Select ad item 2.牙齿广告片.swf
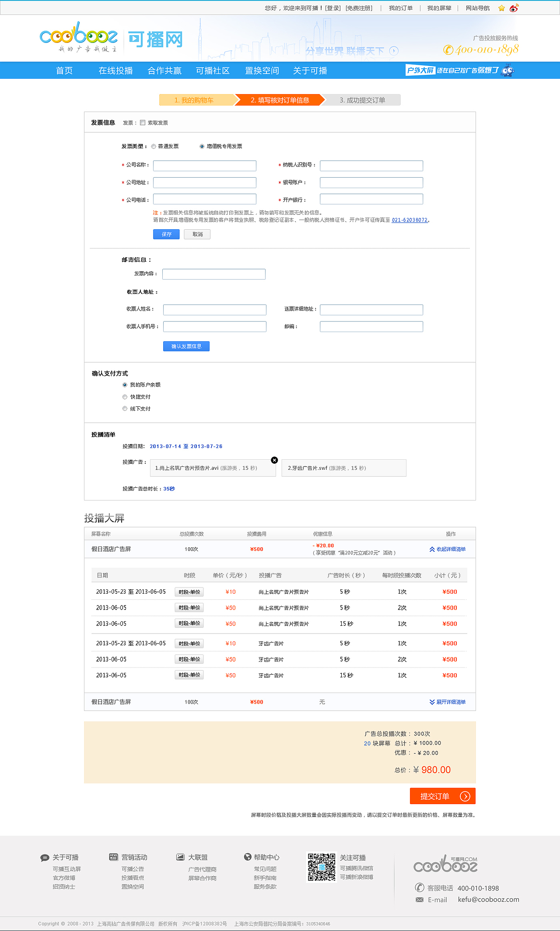Viewport: 560px width, 931px height. point(344,468)
